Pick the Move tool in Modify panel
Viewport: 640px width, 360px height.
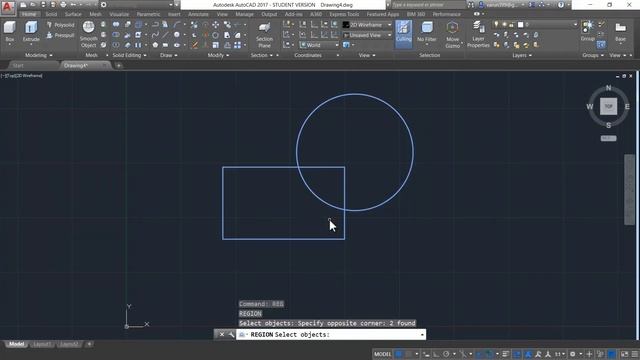tap(216, 25)
